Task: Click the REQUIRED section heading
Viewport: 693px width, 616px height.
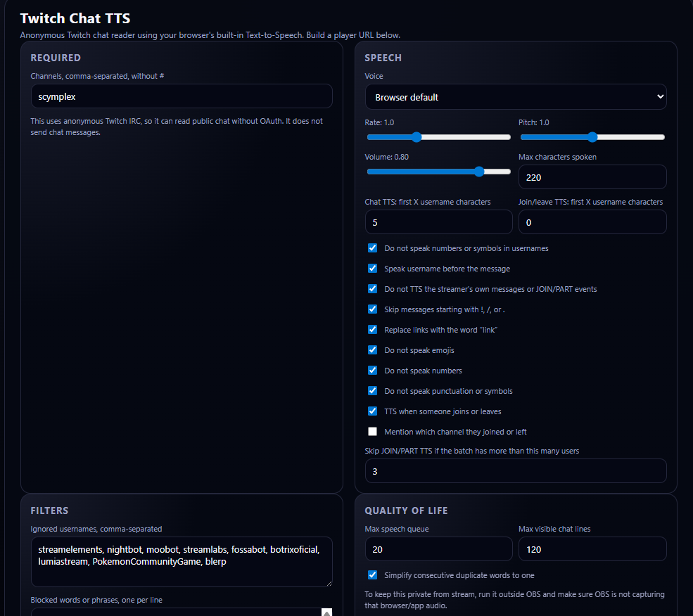Action: [56, 58]
